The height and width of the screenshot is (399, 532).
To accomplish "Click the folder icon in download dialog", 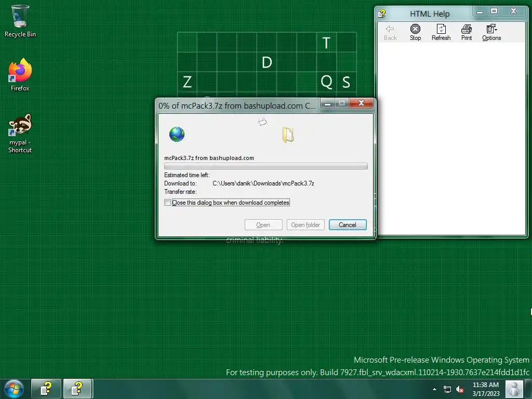I will coord(288,135).
